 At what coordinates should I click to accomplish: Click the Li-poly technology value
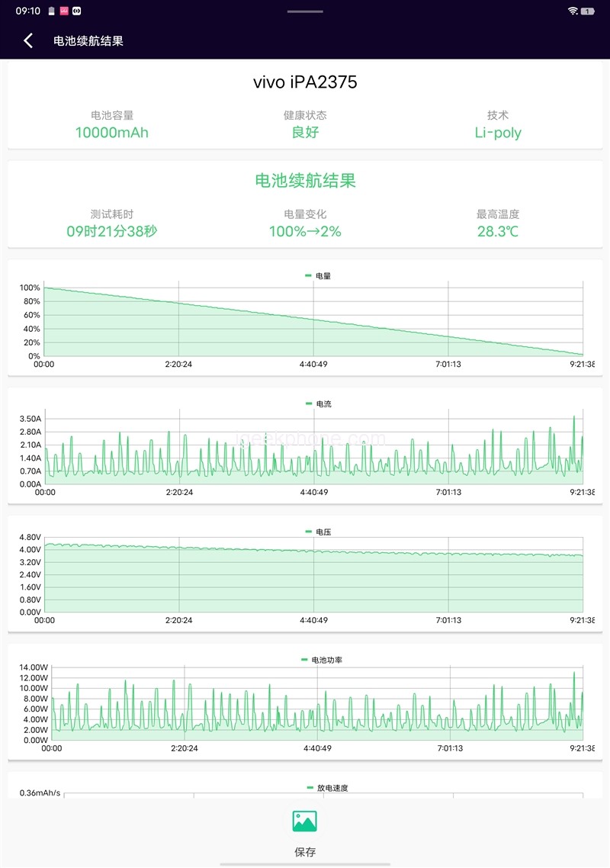click(497, 133)
